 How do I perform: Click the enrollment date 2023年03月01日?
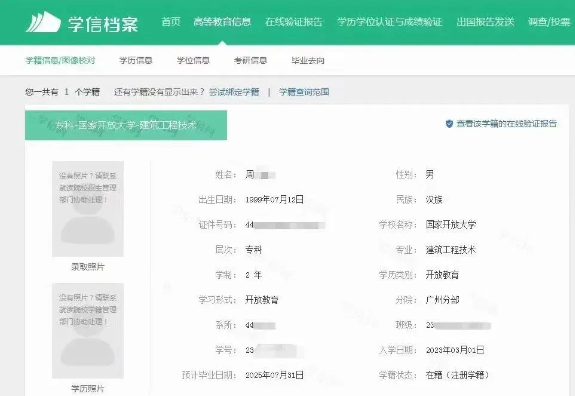(455, 350)
